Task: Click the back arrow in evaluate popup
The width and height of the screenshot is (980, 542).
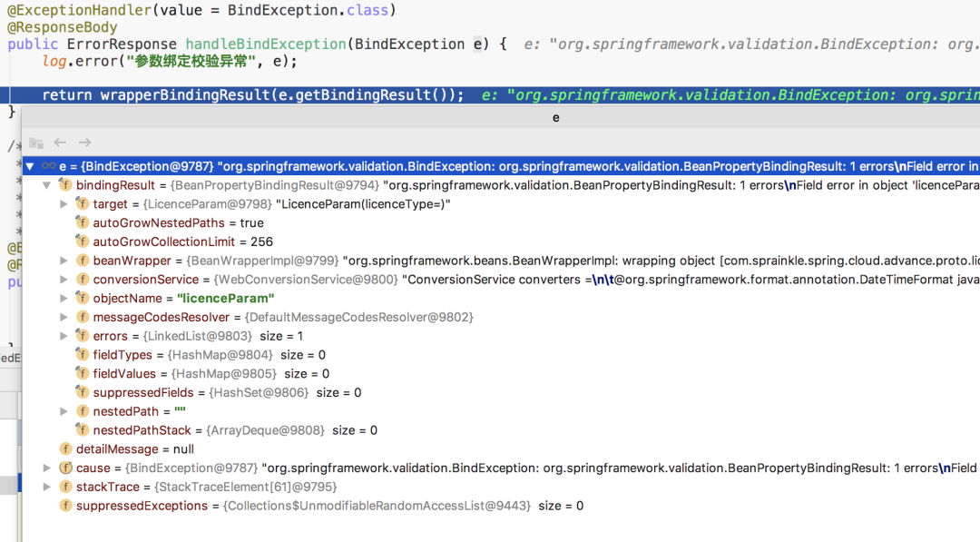Action: coord(60,143)
